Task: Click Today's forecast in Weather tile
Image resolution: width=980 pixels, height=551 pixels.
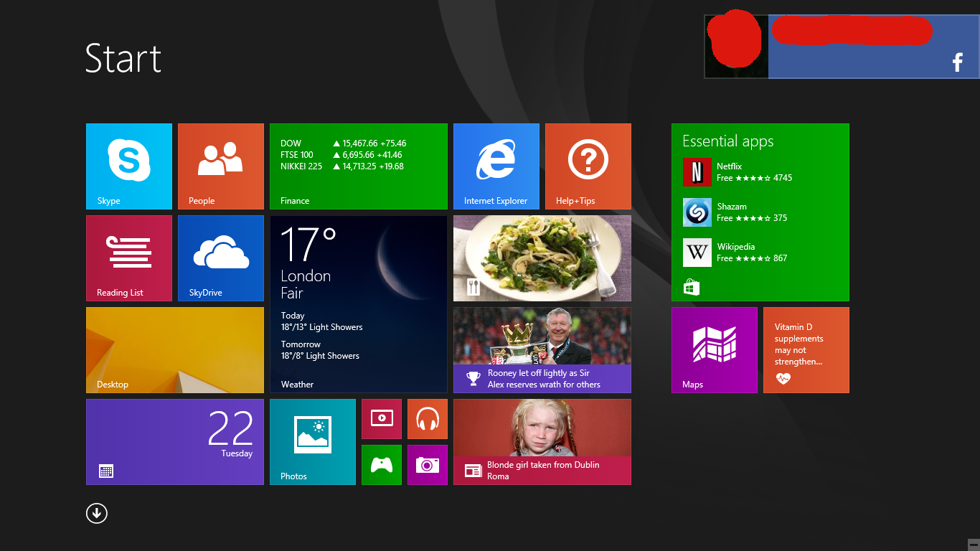Action: tap(321, 321)
